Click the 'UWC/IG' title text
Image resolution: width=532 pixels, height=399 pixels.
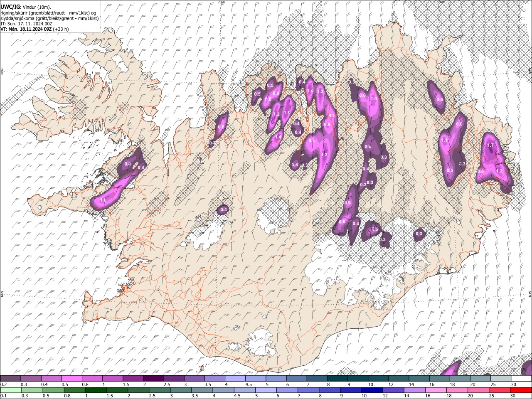coord(10,6)
